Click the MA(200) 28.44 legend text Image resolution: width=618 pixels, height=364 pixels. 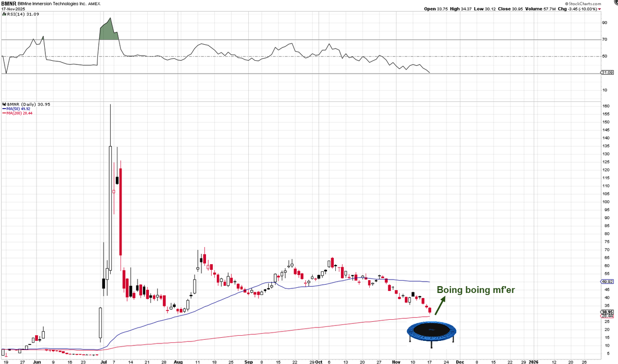19,113
